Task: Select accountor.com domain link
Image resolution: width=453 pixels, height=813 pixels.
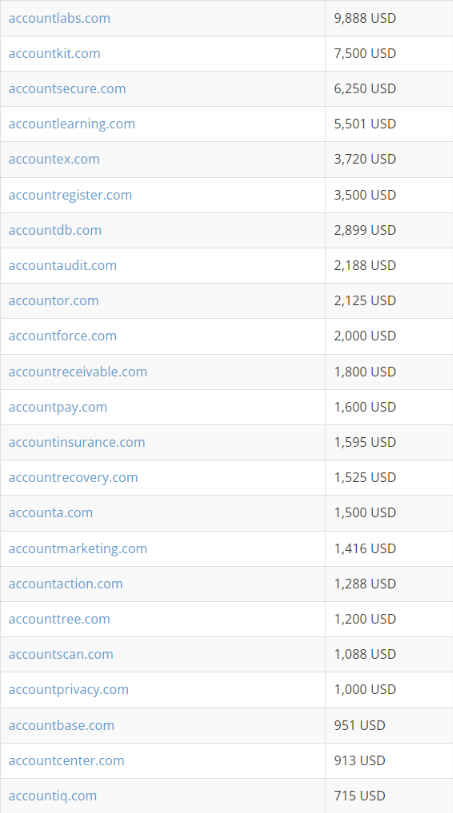Action: 53,301
